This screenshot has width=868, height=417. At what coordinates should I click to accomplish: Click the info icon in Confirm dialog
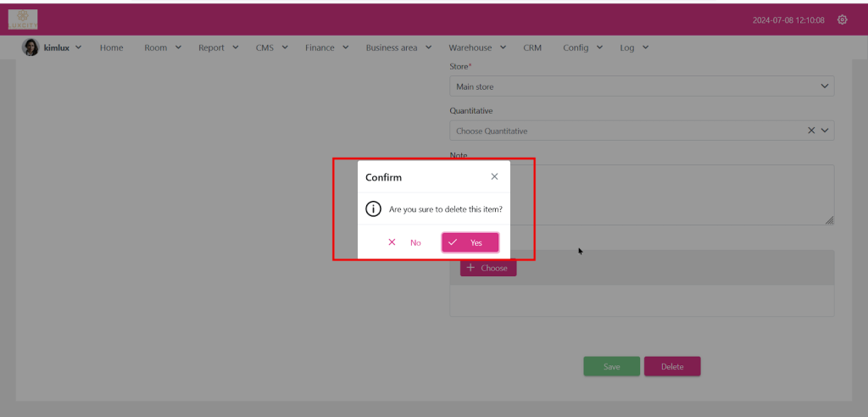click(x=372, y=208)
